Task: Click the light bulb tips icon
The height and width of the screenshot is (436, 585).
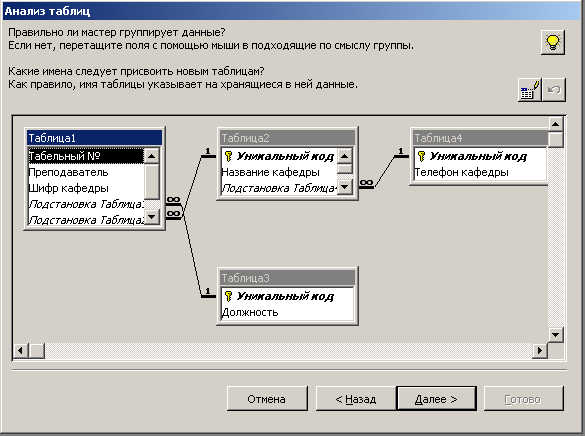Action: coord(553,43)
